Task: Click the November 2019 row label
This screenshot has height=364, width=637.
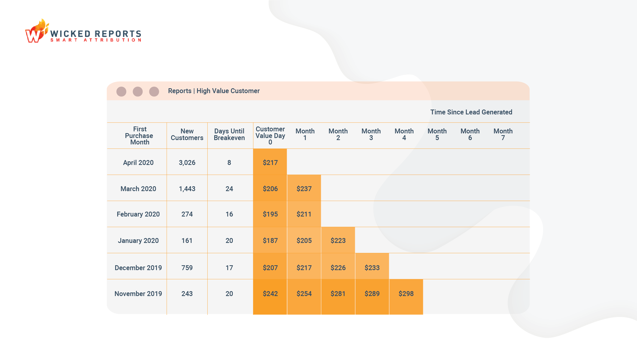Action: tap(138, 294)
